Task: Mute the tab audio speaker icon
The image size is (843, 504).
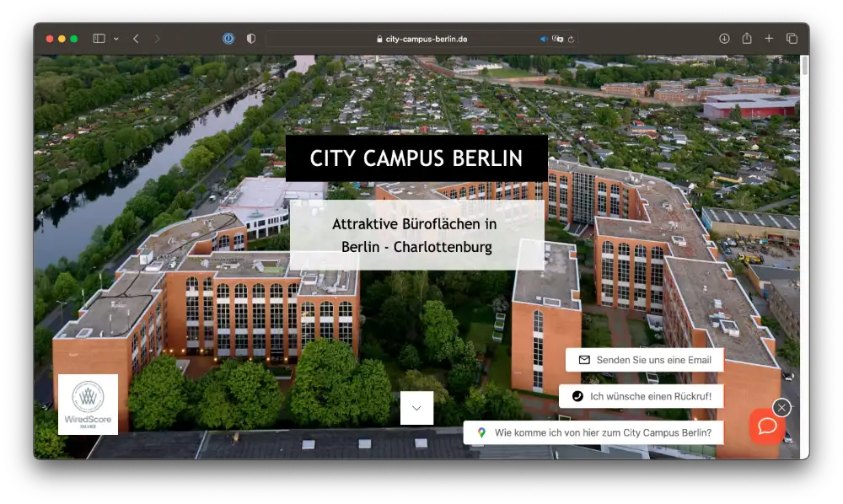Action: [x=544, y=39]
